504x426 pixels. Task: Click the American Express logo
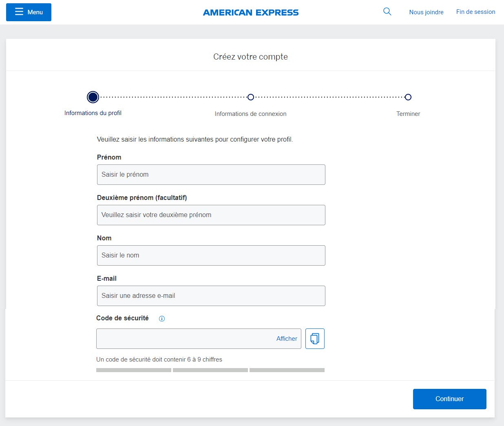point(251,13)
